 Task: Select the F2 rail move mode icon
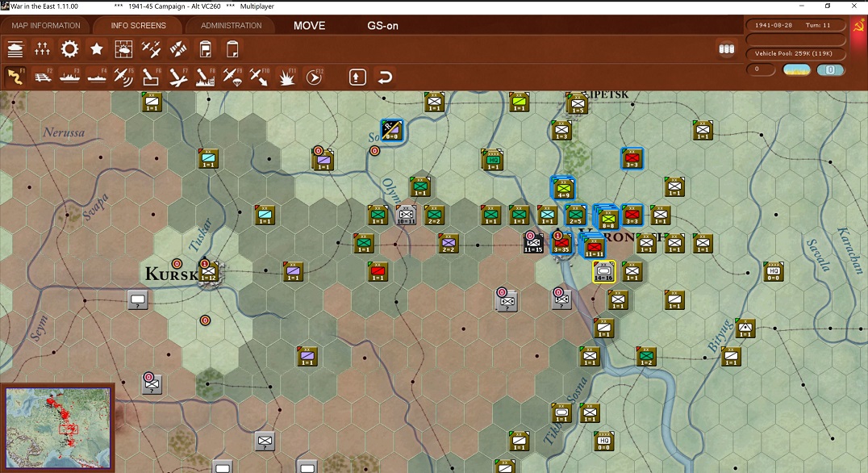click(x=43, y=77)
